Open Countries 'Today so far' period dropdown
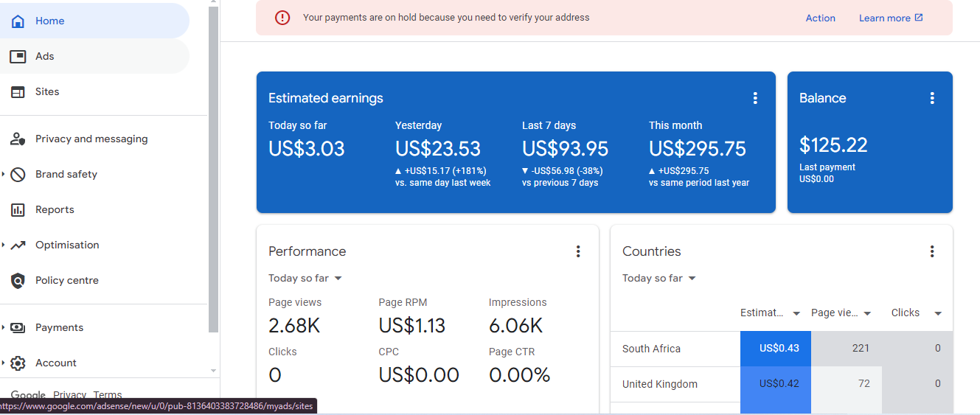Image resolution: width=980 pixels, height=415 pixels. click(x=659, y=278)
